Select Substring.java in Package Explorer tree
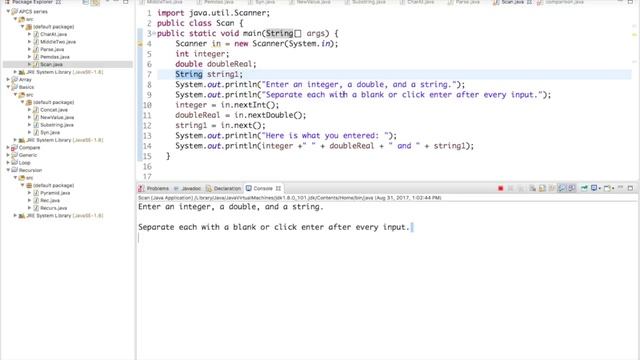The width and height of the screenshot is (640, 360). click(x=57, y=125)
